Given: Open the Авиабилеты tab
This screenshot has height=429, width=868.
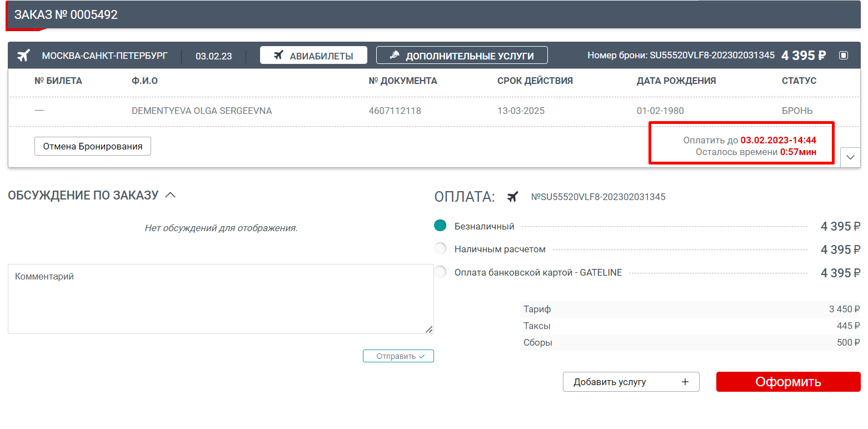Looking at the screenshot, I should (313, 56).
